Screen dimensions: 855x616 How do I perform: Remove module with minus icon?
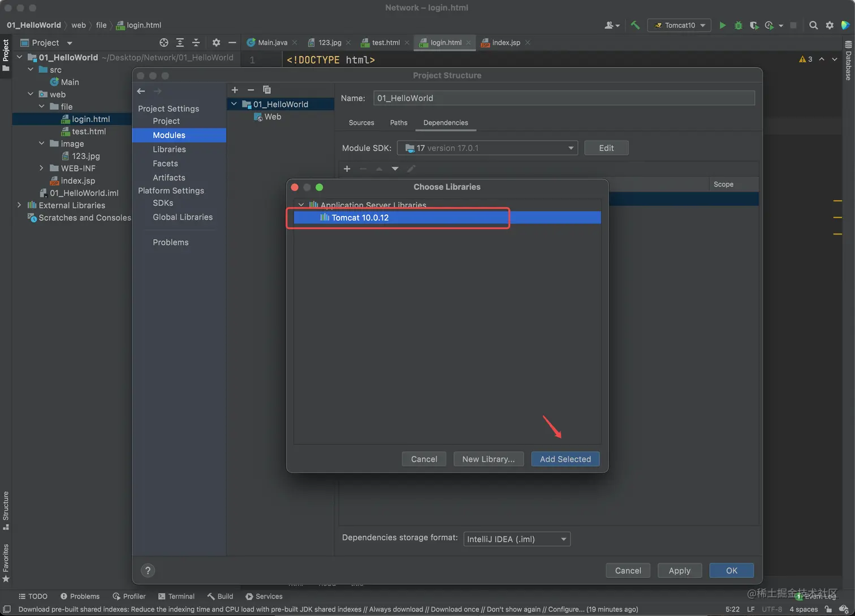pyautogui.click(x=251, y=90)
